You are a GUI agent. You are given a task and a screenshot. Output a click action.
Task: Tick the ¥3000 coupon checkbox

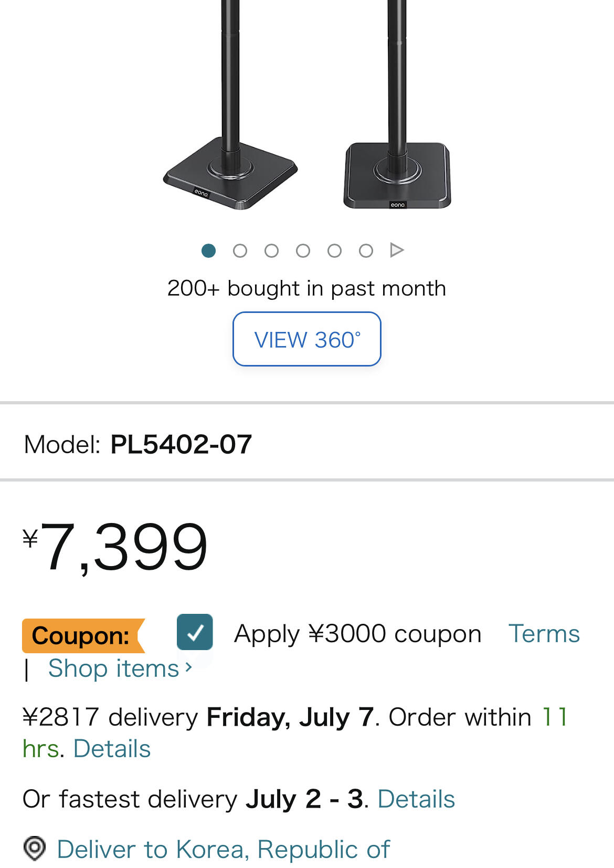click(x=195, y=632)
